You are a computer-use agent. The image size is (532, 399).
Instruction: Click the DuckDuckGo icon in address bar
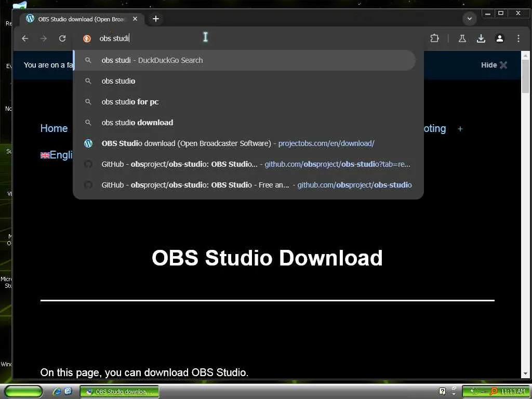(x=87, y=38)
